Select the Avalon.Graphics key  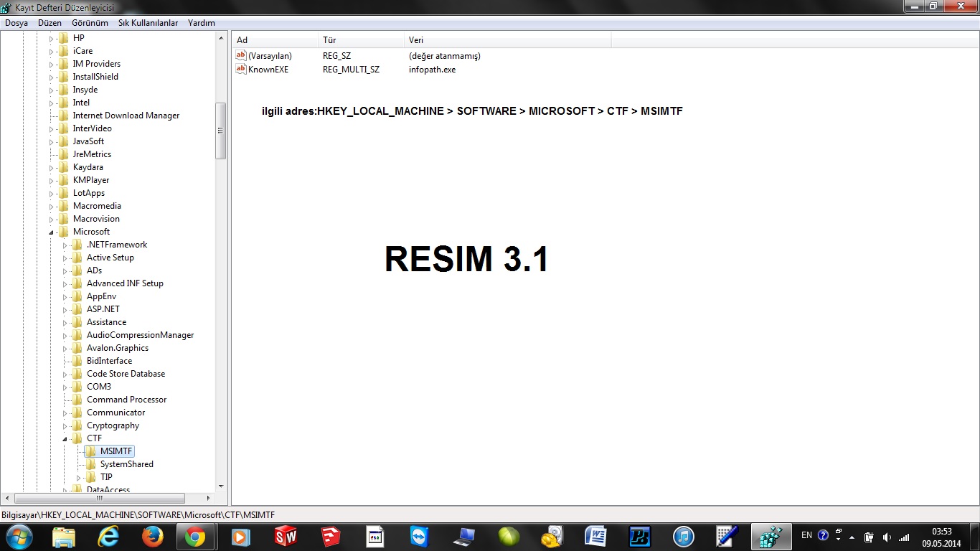click(x=118, y=348)
